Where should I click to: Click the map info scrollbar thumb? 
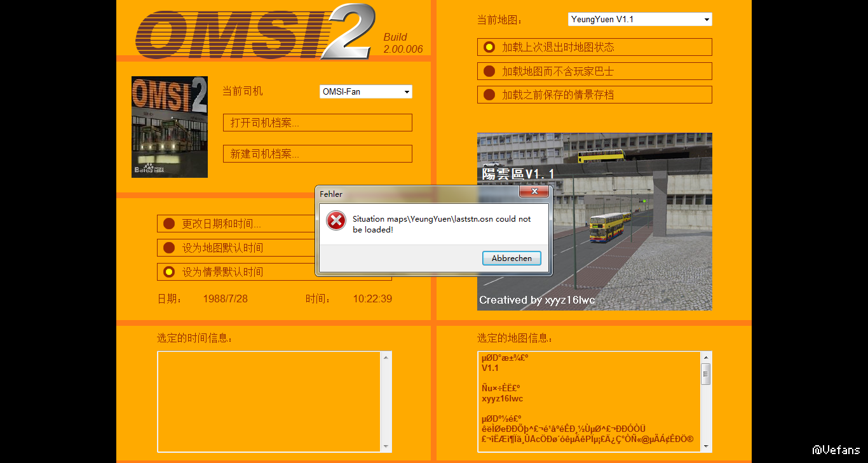click(x=705, y=374)
